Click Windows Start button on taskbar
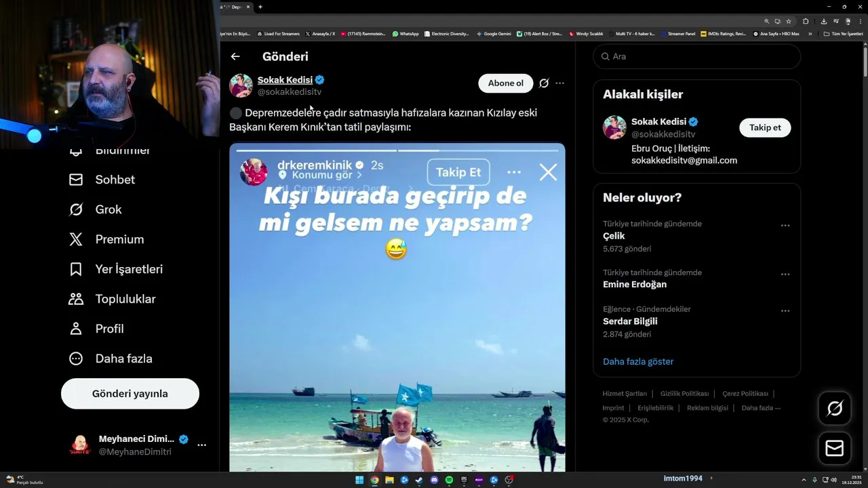Image resolution: width=868 pixels, height=488 pixels. click(359, 481)
